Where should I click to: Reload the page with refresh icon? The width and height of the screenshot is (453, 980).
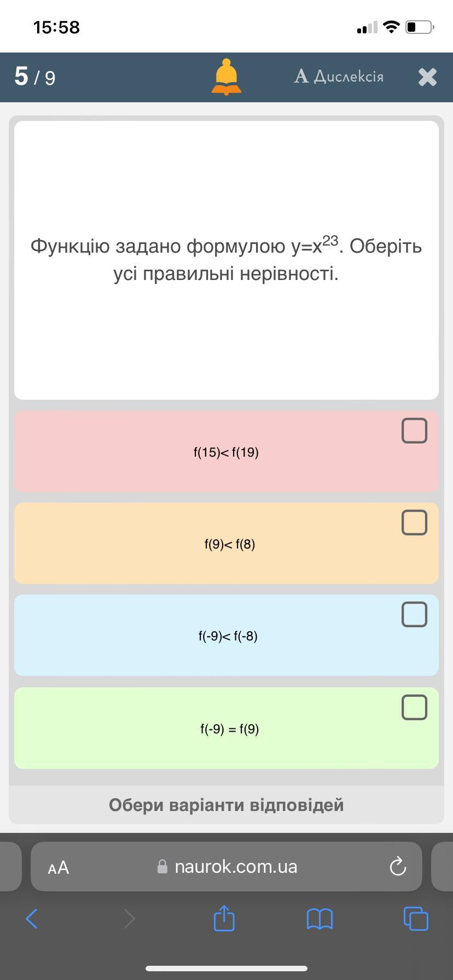(x=397, y=867)
